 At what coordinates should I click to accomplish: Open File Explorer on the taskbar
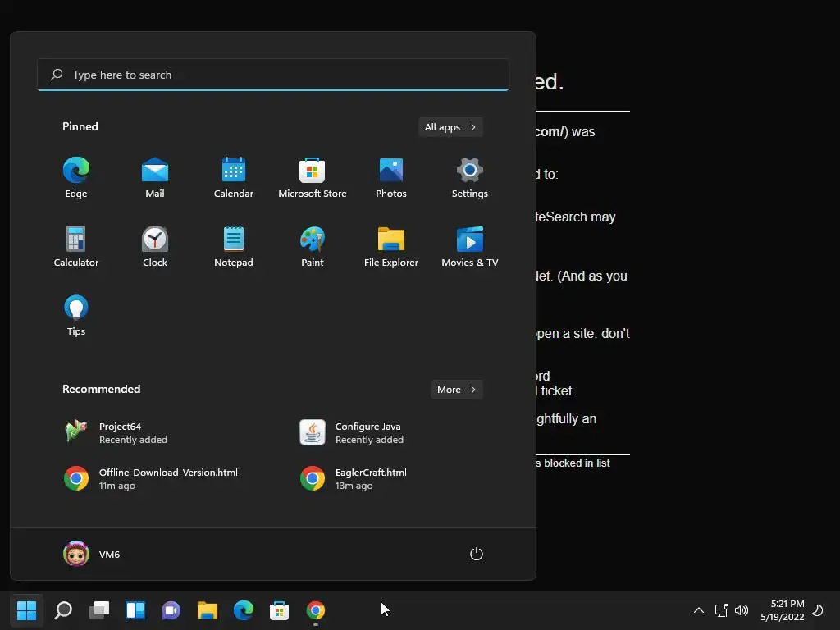tap(208, 610)
